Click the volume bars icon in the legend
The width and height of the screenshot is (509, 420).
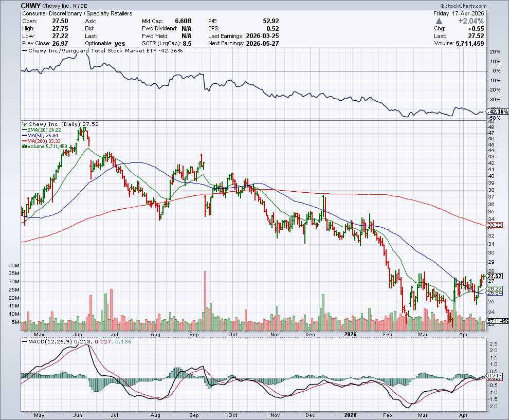[24, 147]
